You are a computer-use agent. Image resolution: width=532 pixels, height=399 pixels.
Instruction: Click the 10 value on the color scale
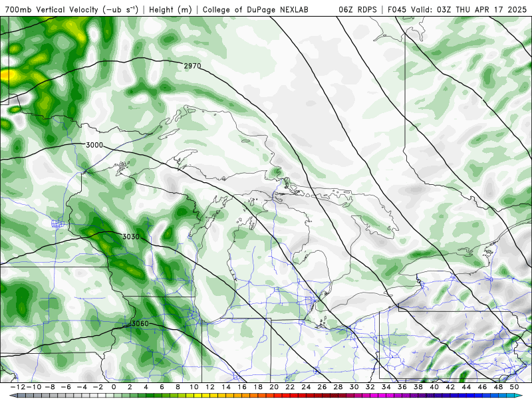[194, 387]
